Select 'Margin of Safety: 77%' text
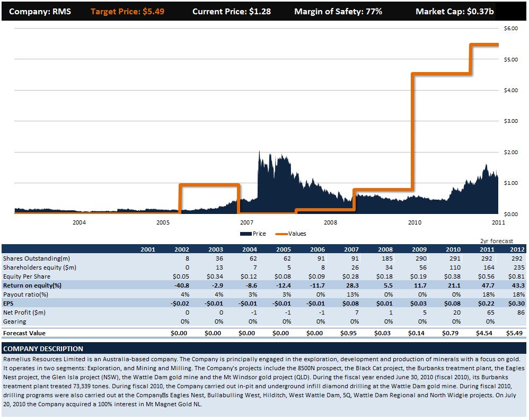 coord(338,12)
